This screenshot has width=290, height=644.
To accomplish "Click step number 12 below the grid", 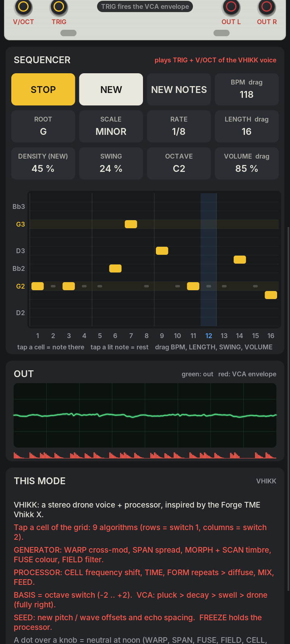I will click(x=209, y=336).
